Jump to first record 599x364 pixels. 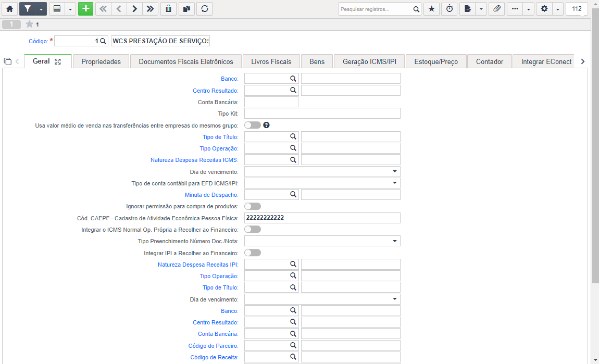tap(103, 9)
